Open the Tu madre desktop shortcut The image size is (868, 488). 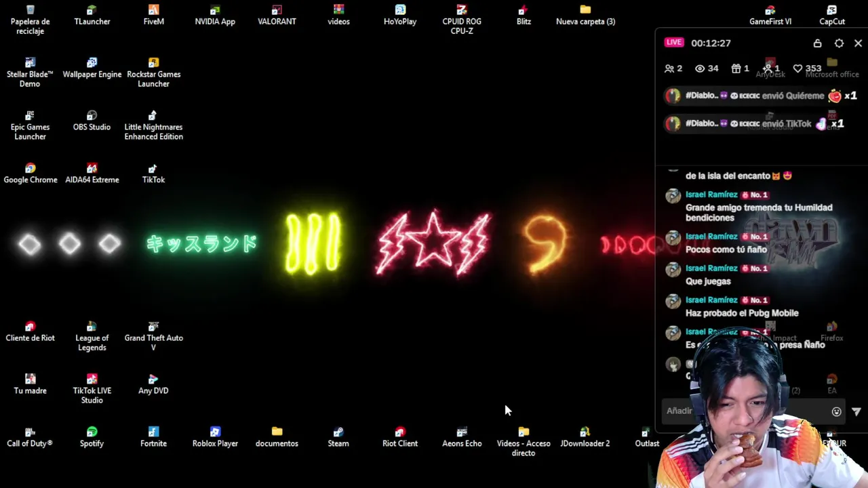point(30,384)
